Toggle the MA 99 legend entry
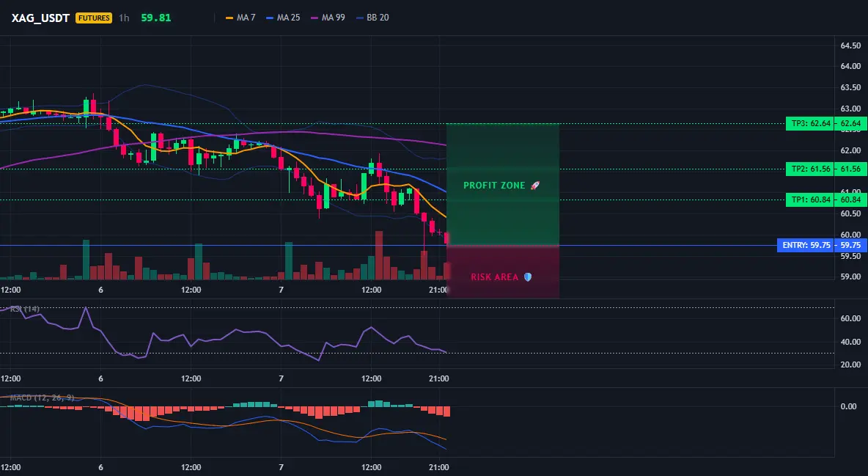The image size is (868, 476). pos(328,18)
